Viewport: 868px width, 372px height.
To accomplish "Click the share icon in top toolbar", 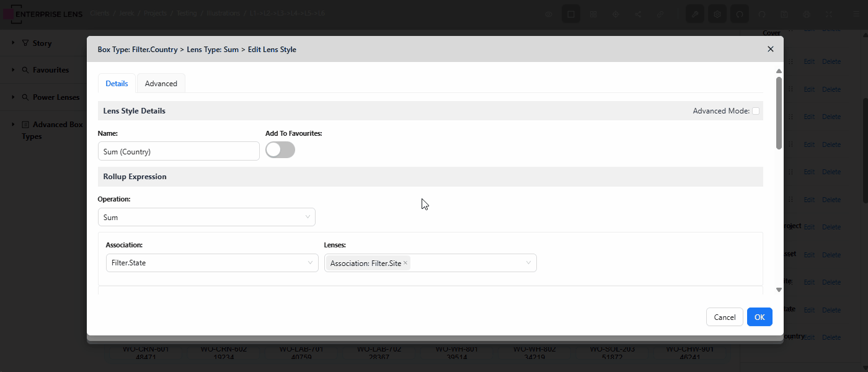I will click(x=638, y=14).
